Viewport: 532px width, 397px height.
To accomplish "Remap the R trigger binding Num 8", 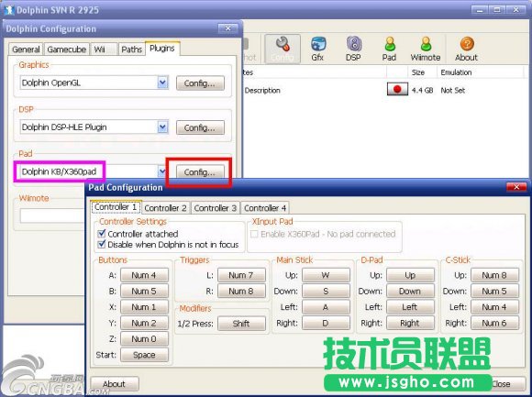I will pyautogui.click(x=241, y=291).
